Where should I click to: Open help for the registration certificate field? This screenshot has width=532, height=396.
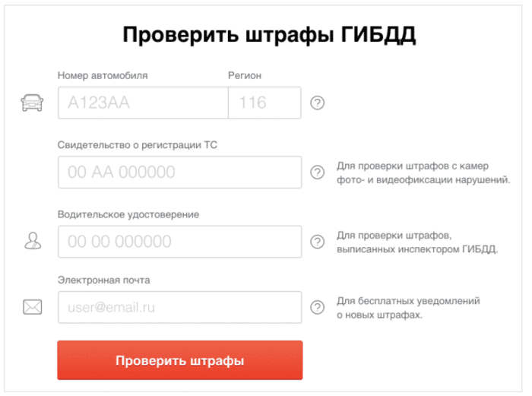pos(318,173)
